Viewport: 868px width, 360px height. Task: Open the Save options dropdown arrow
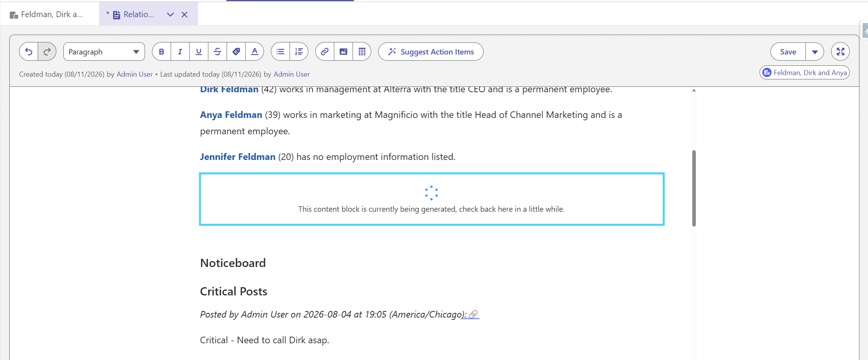tap(815, 52)
